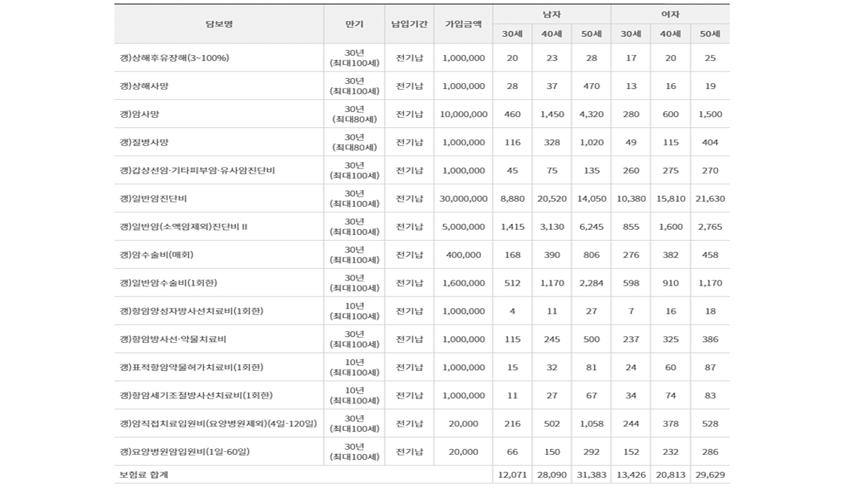Screen dimensions: 868x488
Task: Select 갱)갑상선암·기타피부암·유사암진단비 coverage name
Action: [x=197, y=171]
